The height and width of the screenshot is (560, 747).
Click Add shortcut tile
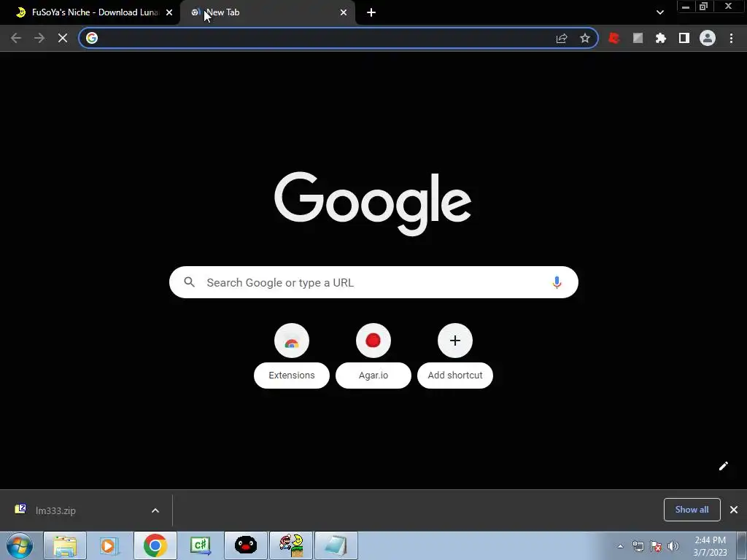click(x=455, y=356)
